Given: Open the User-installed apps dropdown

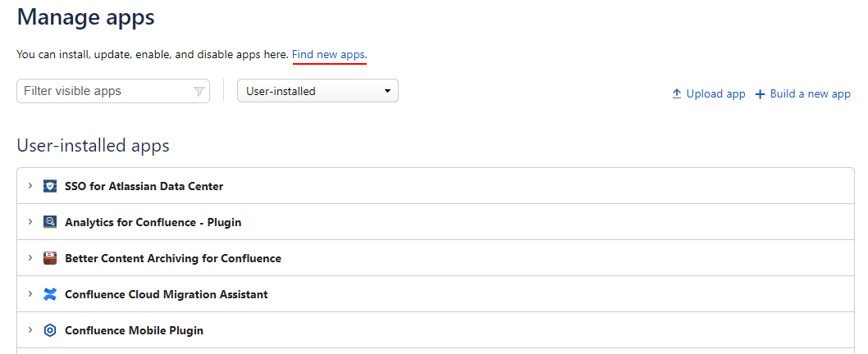Looking at the screenshot, I should pyautogui.click(x=318, y=91).
